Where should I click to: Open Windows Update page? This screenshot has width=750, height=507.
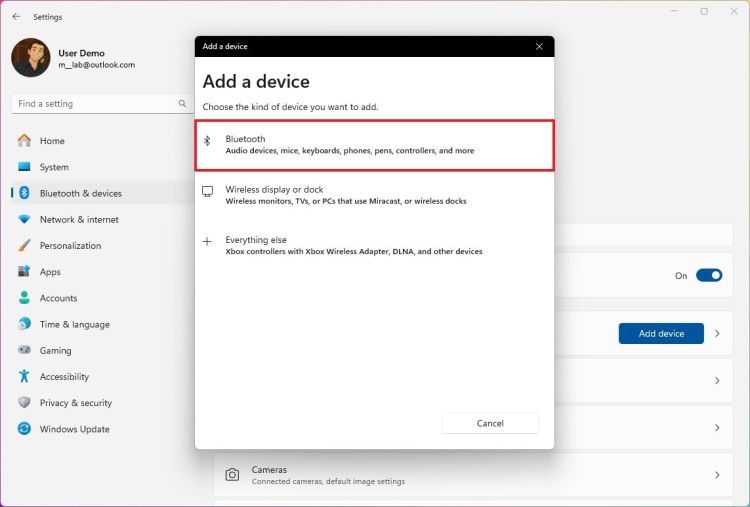74,429
